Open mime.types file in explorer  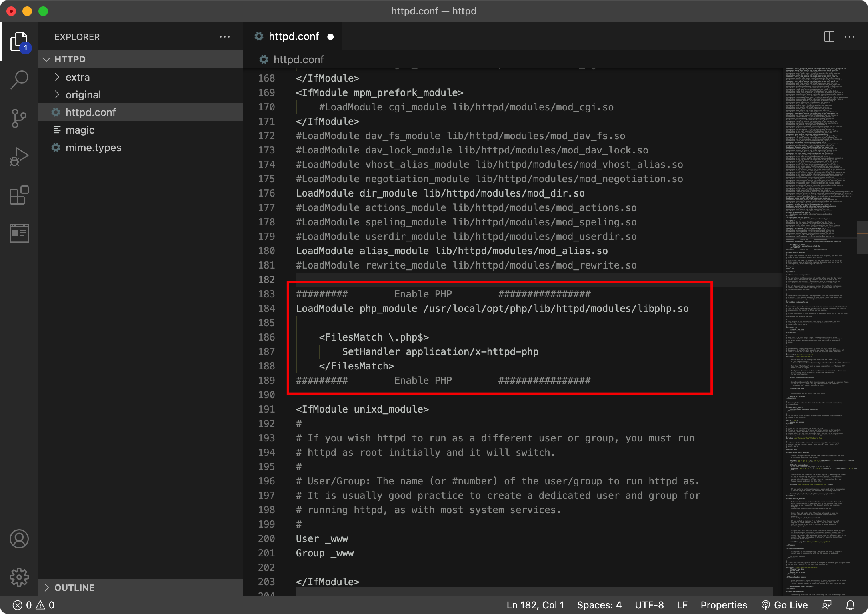click(93, 148)
